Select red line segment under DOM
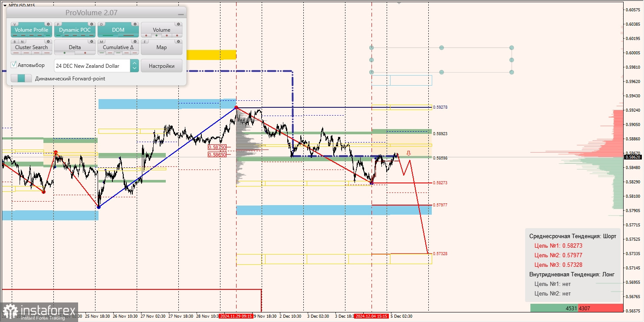 [x=128, y=35]
